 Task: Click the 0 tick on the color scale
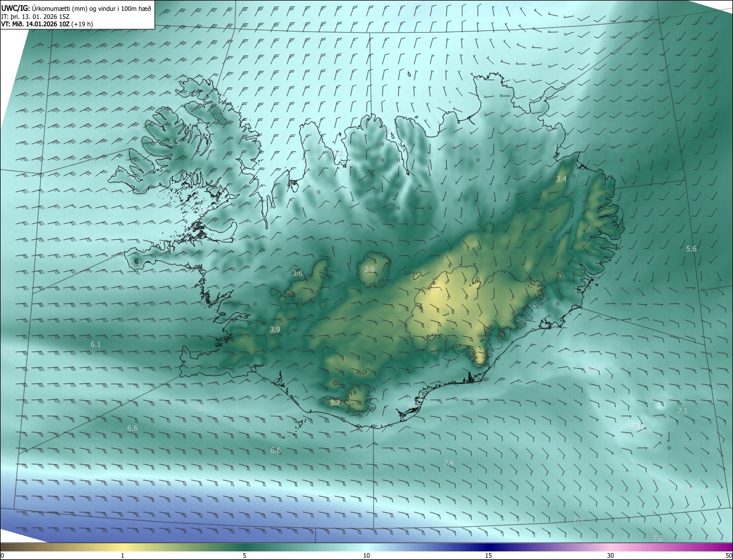(2, 555)
